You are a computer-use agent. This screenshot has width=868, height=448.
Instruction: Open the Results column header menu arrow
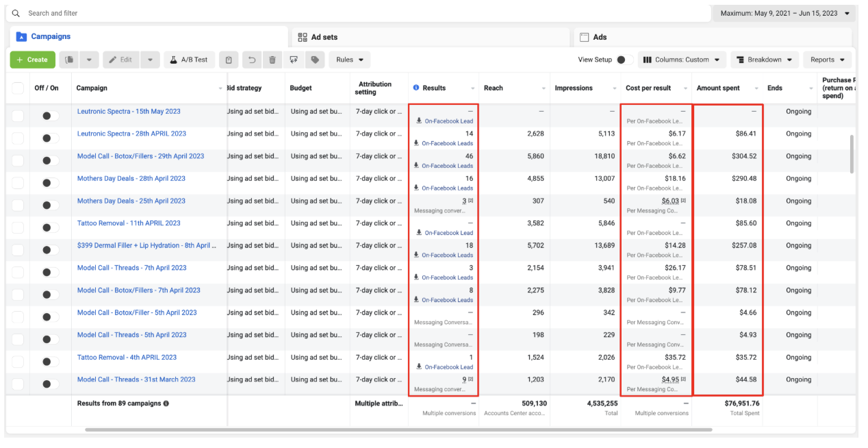click(473, 88)
